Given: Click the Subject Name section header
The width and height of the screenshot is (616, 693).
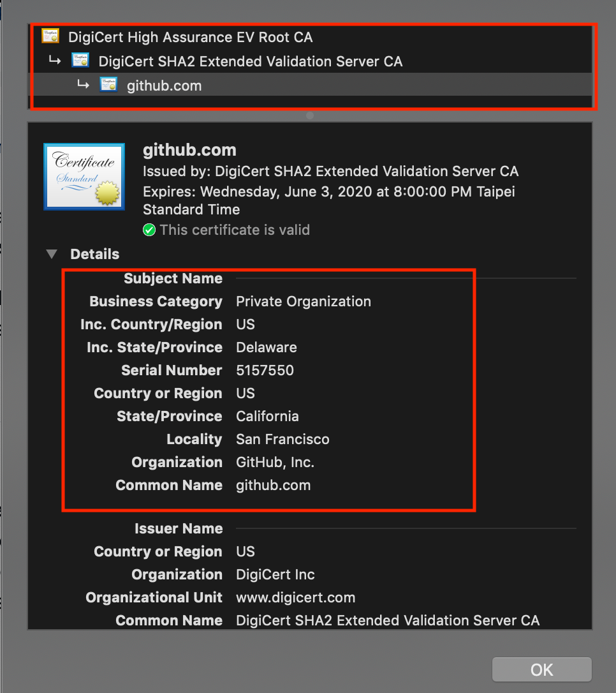Looking at the screenshot, I should click(173, 278).
